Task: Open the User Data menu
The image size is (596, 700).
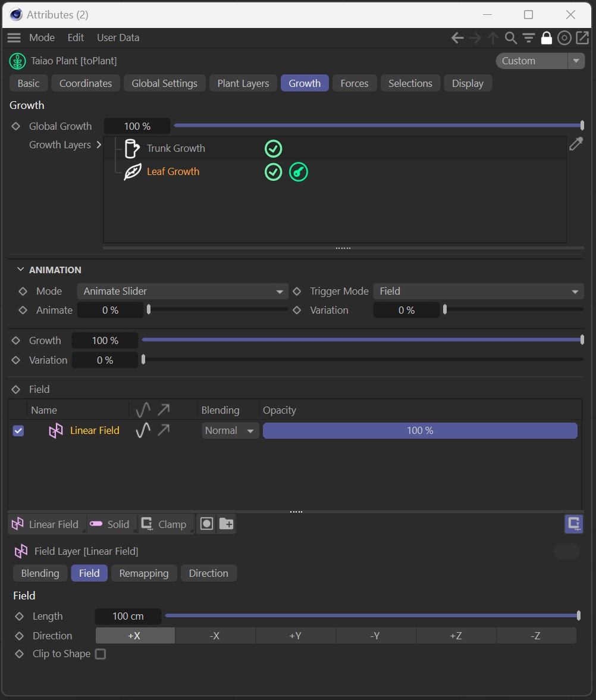Action: tap(118, 37)
